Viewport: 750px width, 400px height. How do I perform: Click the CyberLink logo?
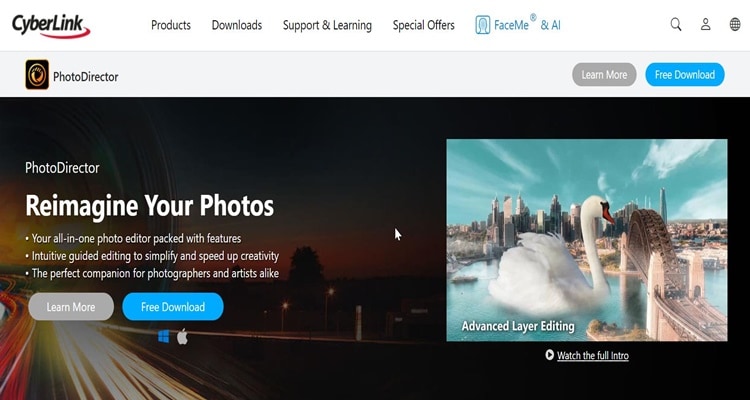[x=51, y=26]
